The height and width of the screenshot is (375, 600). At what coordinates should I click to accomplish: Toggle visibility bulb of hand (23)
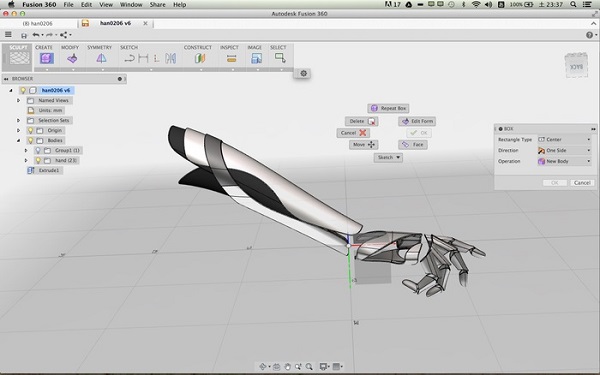tap(38, 160)
